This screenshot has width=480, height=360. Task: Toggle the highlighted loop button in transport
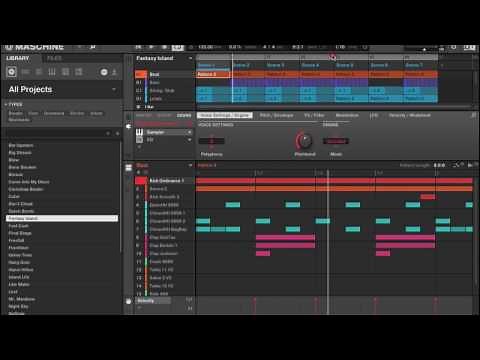[x=178, y=47]
